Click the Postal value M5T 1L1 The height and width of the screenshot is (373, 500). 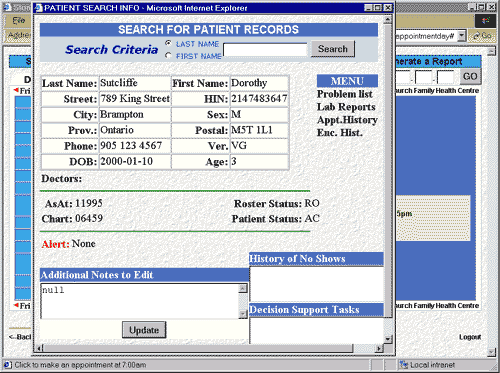pyautogui.click(x=252, y=130)
